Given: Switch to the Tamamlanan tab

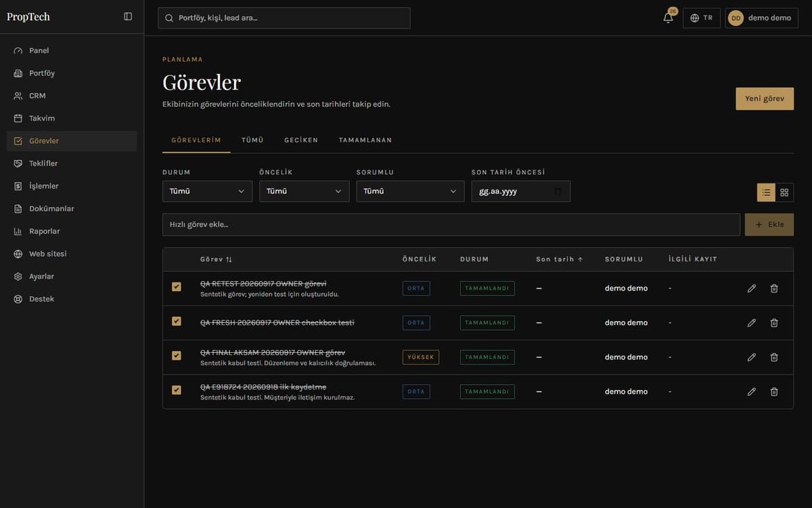Looking at the screenshot, I should tap(365, 140).
